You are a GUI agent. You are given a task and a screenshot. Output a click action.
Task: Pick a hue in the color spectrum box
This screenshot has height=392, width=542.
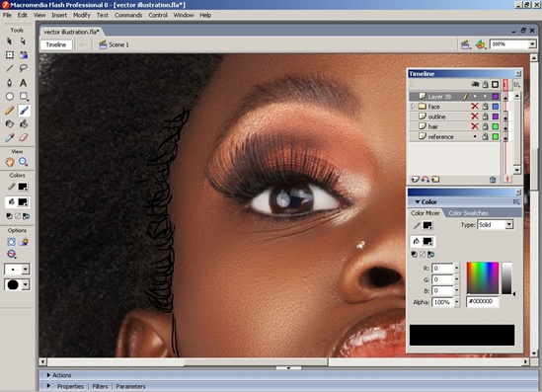[x=483, y=277]
